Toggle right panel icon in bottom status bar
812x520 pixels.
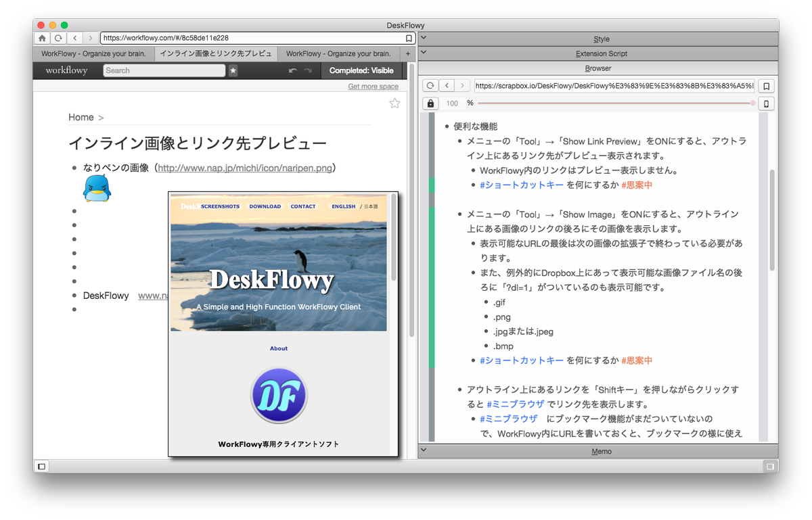pos(769,466)
